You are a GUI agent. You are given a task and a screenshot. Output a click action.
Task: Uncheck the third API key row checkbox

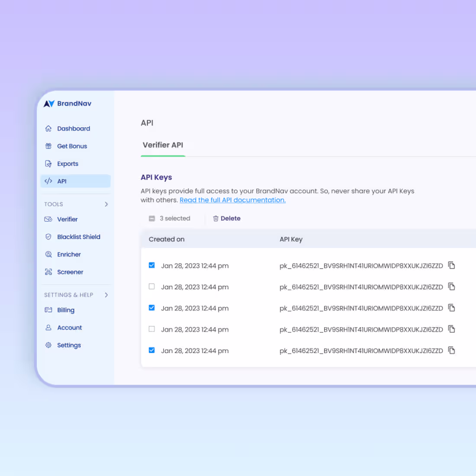click(x=152, y=308)
